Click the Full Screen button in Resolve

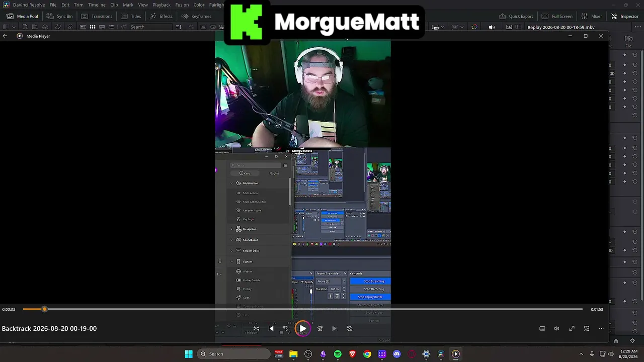[557, 16]
